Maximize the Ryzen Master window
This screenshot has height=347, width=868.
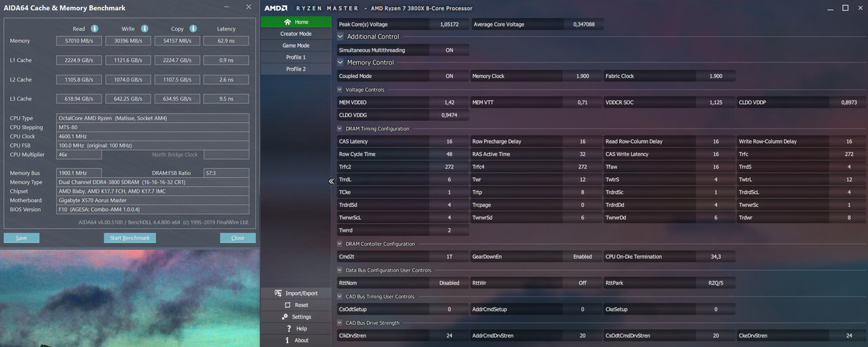(845, 8)
